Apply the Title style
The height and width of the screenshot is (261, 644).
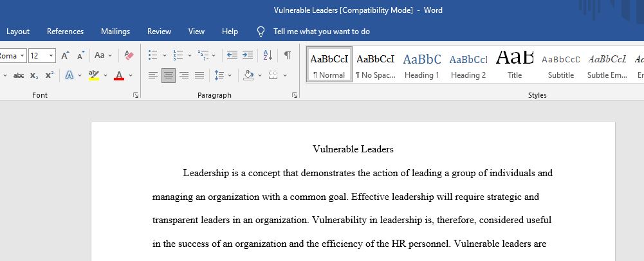515,64
